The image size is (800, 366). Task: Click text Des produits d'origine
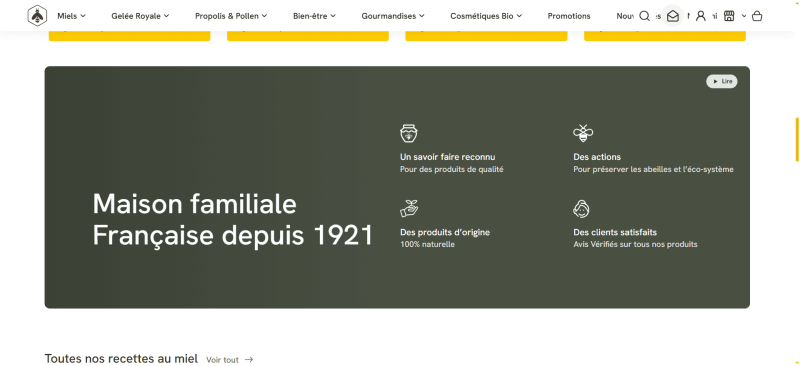pos(445,232)
